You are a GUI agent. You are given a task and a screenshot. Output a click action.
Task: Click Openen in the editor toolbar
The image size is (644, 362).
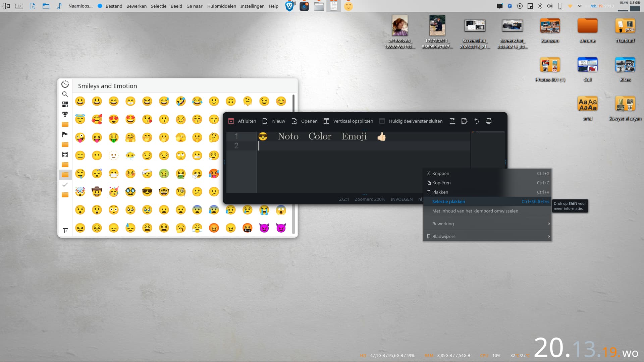pos(305,121)
